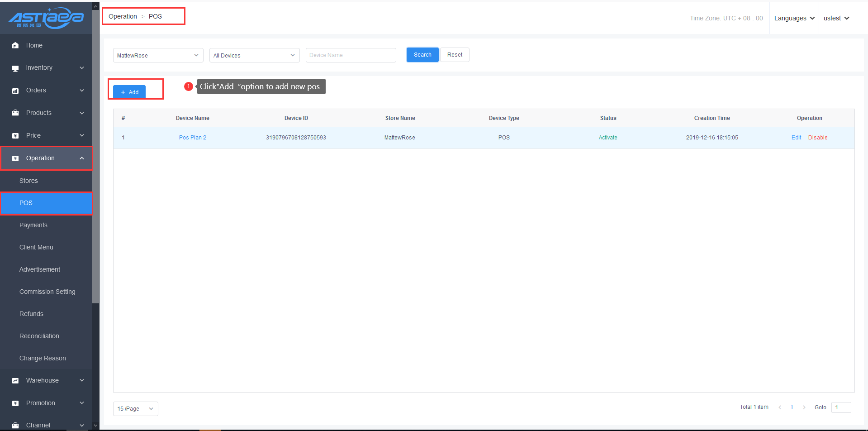Disable the Pos Plan 2 device
Viewport: 868px width, 431px height.
(817, 138)
